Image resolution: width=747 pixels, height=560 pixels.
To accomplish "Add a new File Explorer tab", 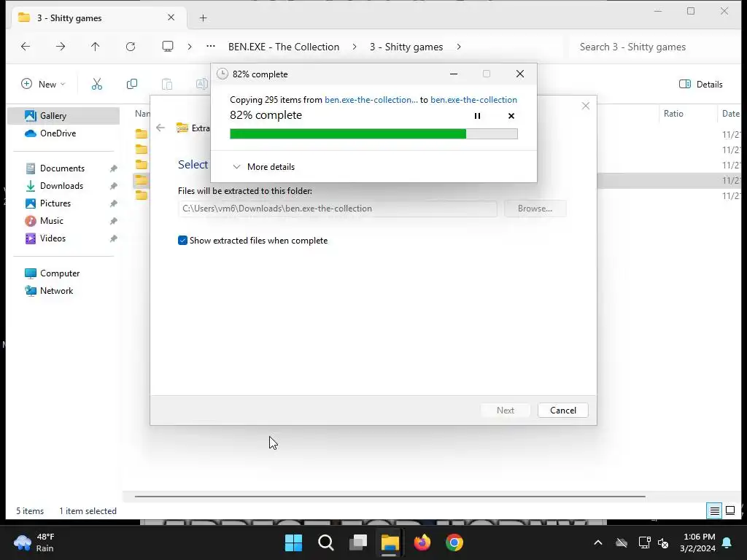I will [x=203, y=18].
